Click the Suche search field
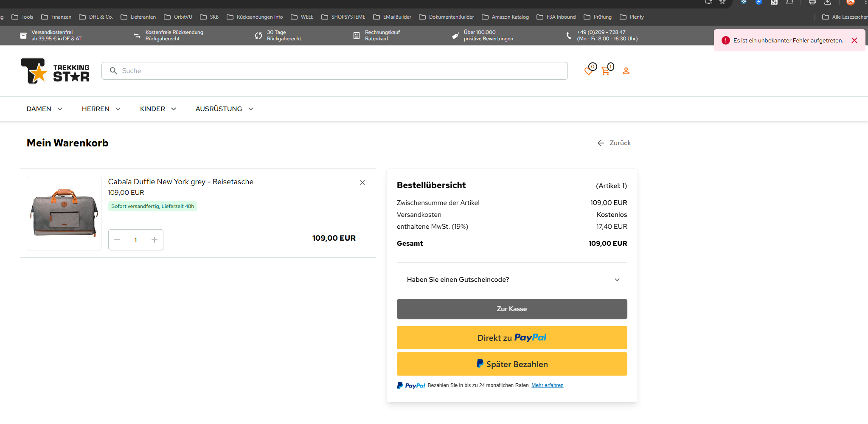 point(334,71)
